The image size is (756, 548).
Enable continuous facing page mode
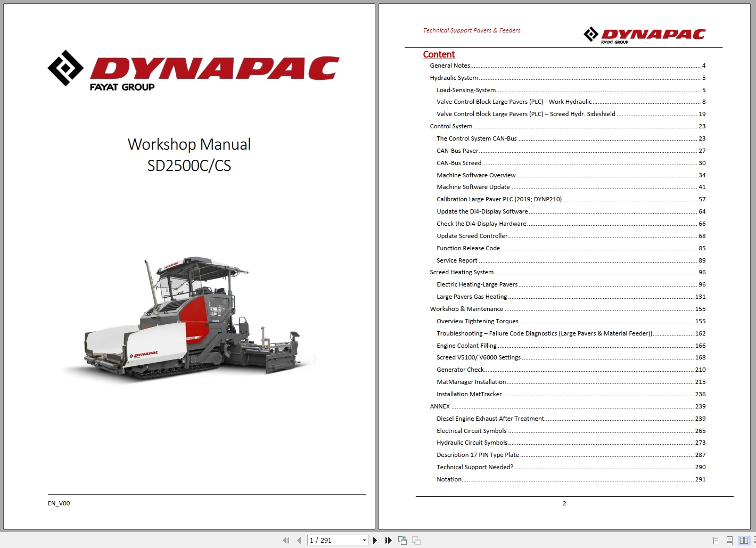coord(754,540)
